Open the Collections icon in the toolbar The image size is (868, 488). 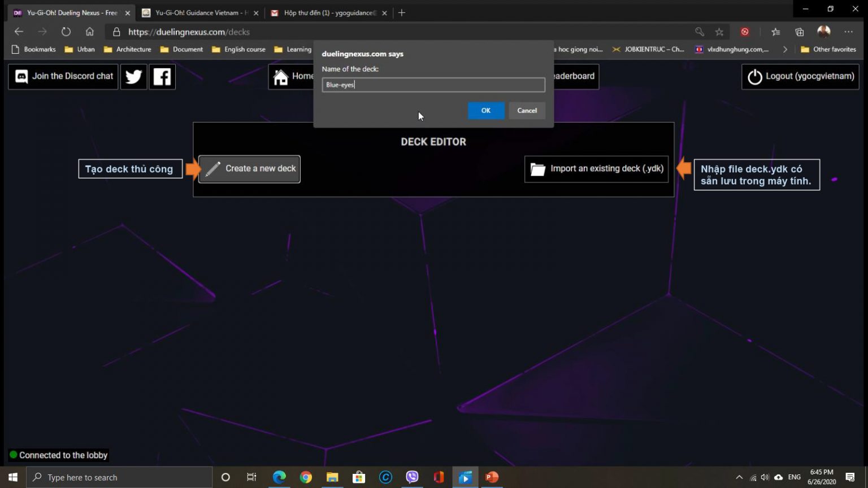tap(799, 32)
